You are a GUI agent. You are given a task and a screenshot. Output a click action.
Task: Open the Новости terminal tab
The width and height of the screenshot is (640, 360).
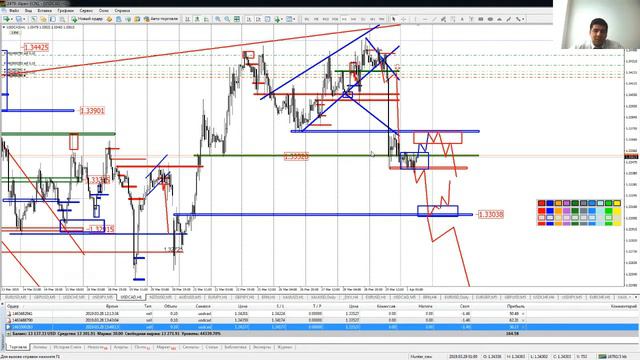(x=97, y=347)
